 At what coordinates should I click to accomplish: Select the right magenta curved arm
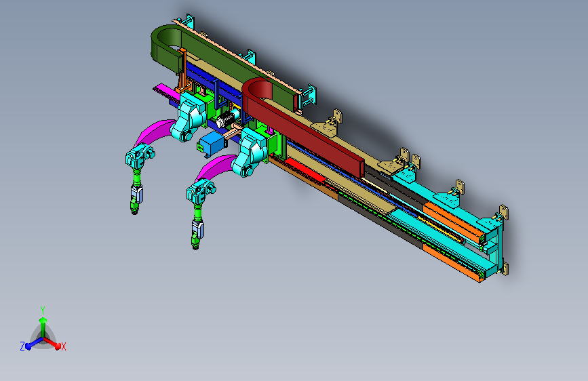215,168
